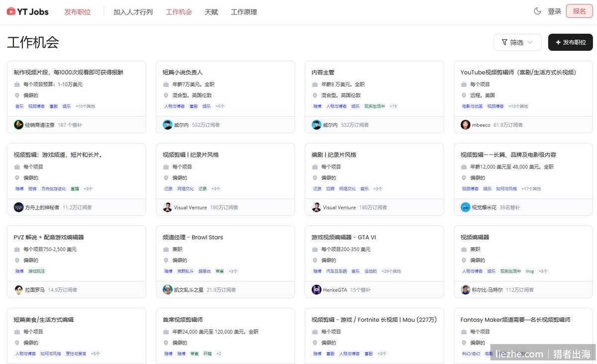
Task: Click 威尔内 avatar on 内容主管 card
Action: [316, 125]
